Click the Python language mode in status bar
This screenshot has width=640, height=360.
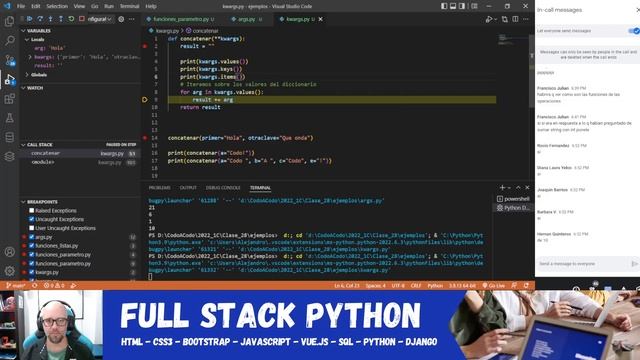pyautogui.click(x=435, y=285)
